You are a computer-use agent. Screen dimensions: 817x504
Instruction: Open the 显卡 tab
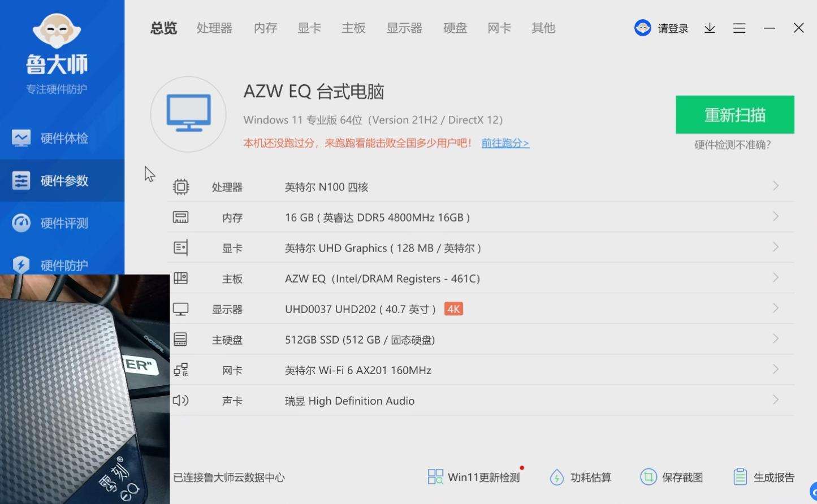(x=309, y=28)
